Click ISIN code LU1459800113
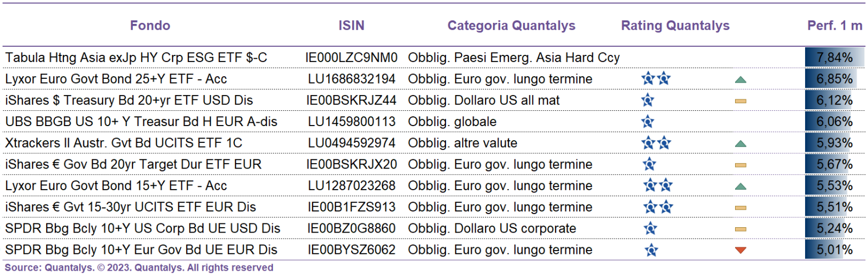868x275 pixels. [352, 122]
